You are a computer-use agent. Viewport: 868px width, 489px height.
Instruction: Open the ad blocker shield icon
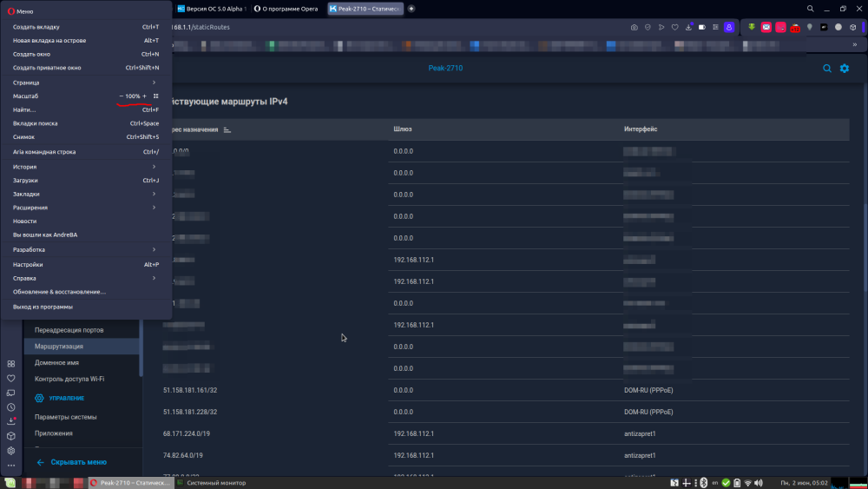[648, 27]
